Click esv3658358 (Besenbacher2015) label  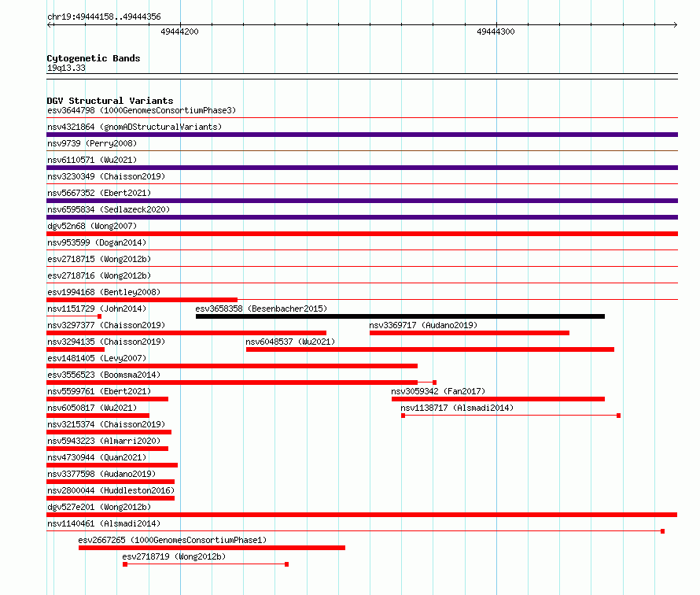tap(261, 309)
